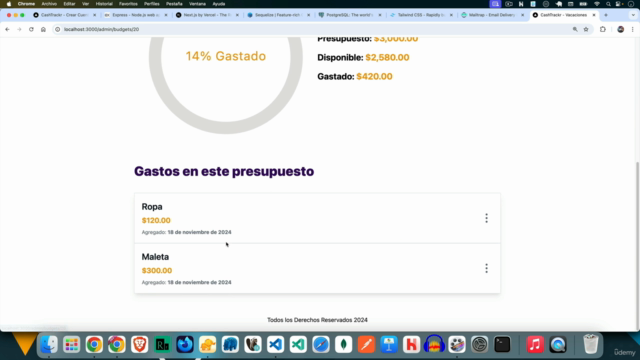Bookmark this page with the star

[586, 29]
